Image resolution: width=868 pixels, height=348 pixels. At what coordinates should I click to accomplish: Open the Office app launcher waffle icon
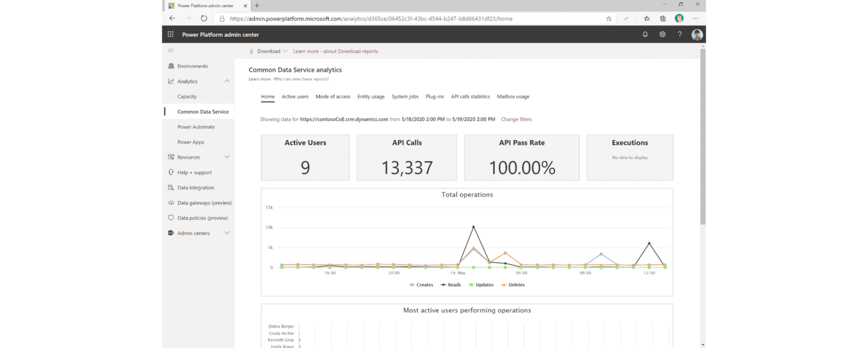170,34
